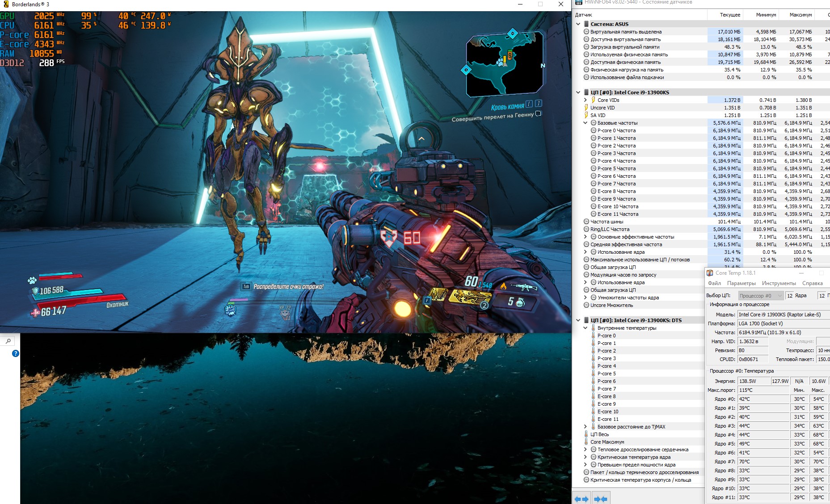
Task: Click the sensor icon beside Uncore Множитель
Action: coord(586,305)
